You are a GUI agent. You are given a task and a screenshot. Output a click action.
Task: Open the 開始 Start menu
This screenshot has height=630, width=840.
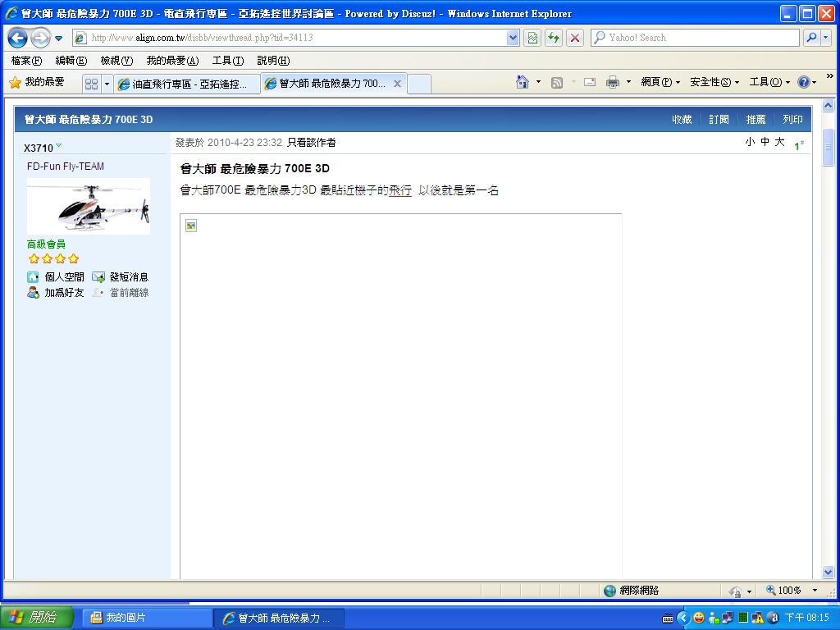click(x=36, y=618)
